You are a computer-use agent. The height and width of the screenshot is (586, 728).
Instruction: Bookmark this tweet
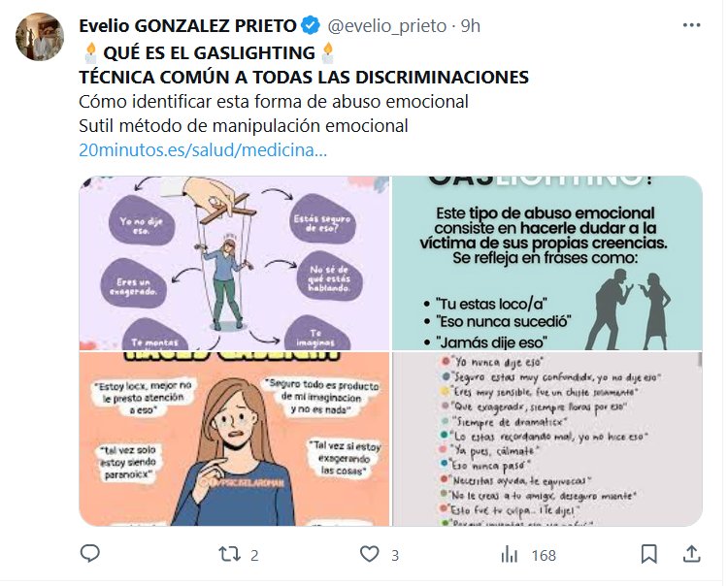[648, 554]
